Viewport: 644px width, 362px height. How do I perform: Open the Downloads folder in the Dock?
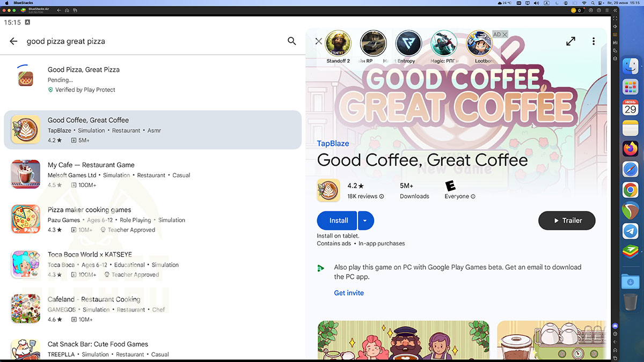coord(630,281)
